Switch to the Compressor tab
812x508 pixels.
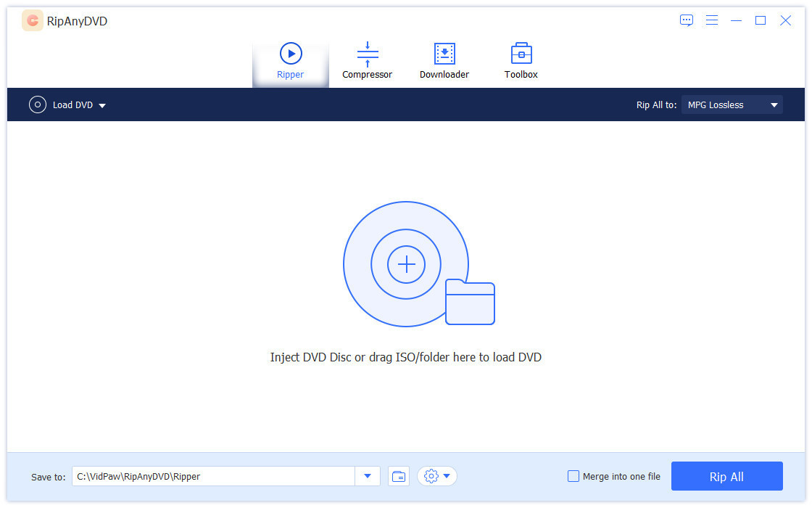tap(367, 61)
